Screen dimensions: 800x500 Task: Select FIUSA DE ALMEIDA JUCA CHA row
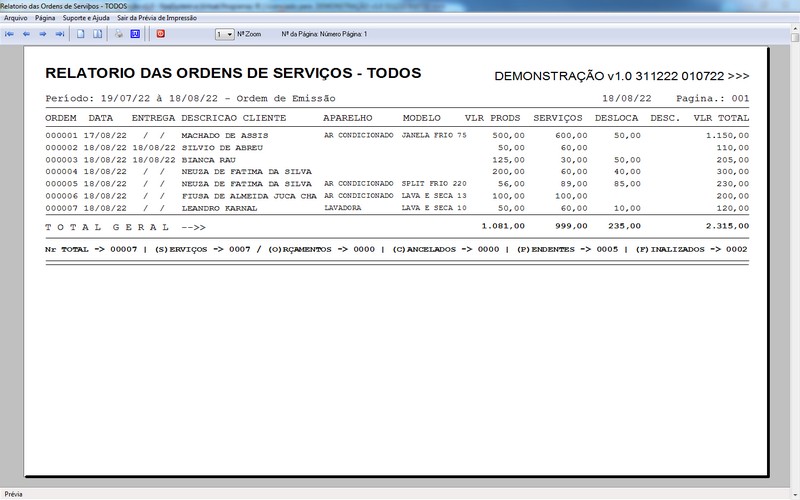pyautogui.click(x=397, y=196)
